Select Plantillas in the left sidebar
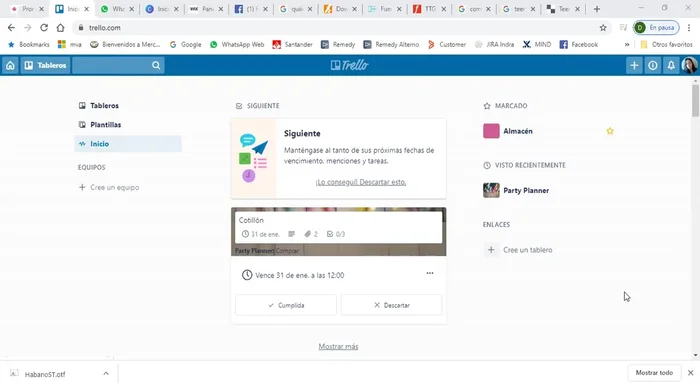 point(128,125)
